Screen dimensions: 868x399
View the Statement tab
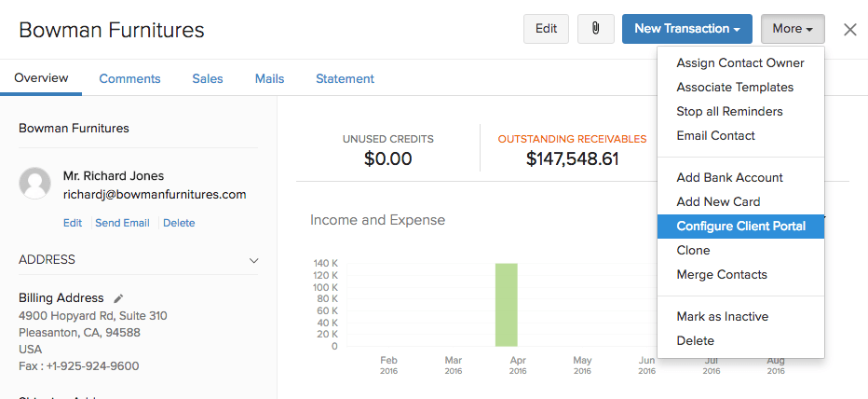[345, 79]
